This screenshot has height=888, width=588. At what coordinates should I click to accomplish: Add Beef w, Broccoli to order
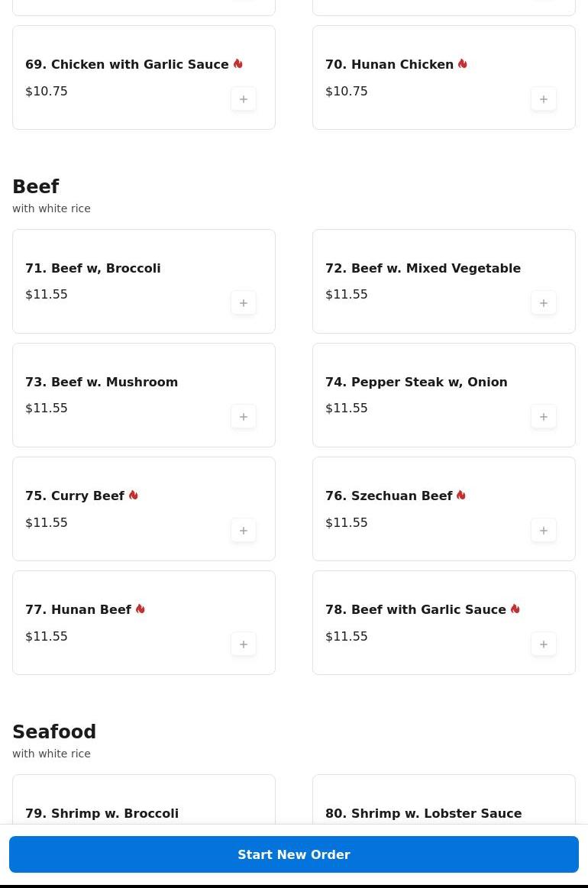point(244,303)
